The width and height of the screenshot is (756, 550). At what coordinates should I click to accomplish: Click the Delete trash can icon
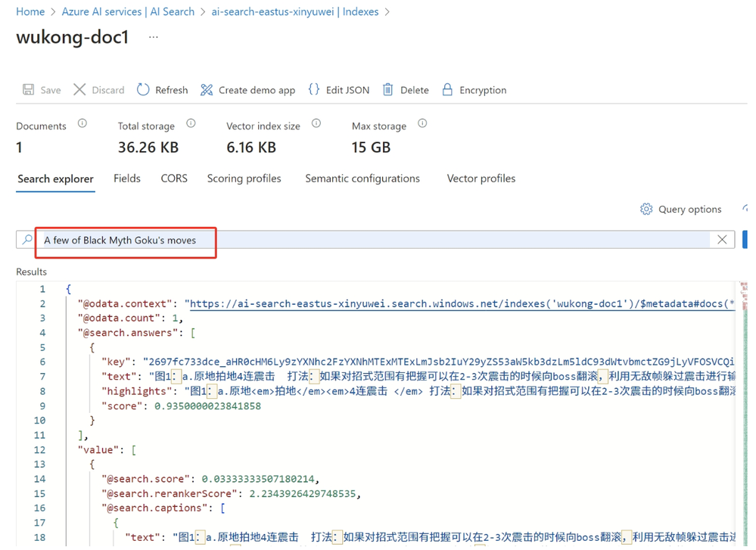(x=387, y=90)
